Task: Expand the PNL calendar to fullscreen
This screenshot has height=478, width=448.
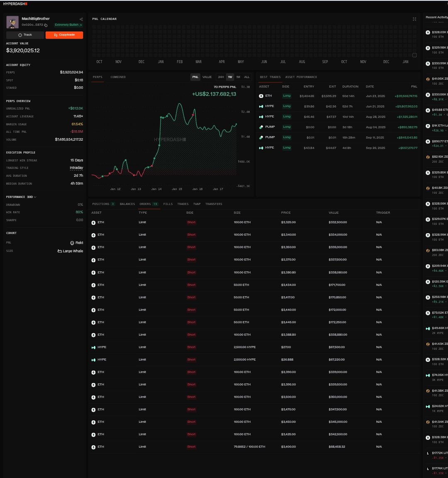Action: tap(414, 19)
